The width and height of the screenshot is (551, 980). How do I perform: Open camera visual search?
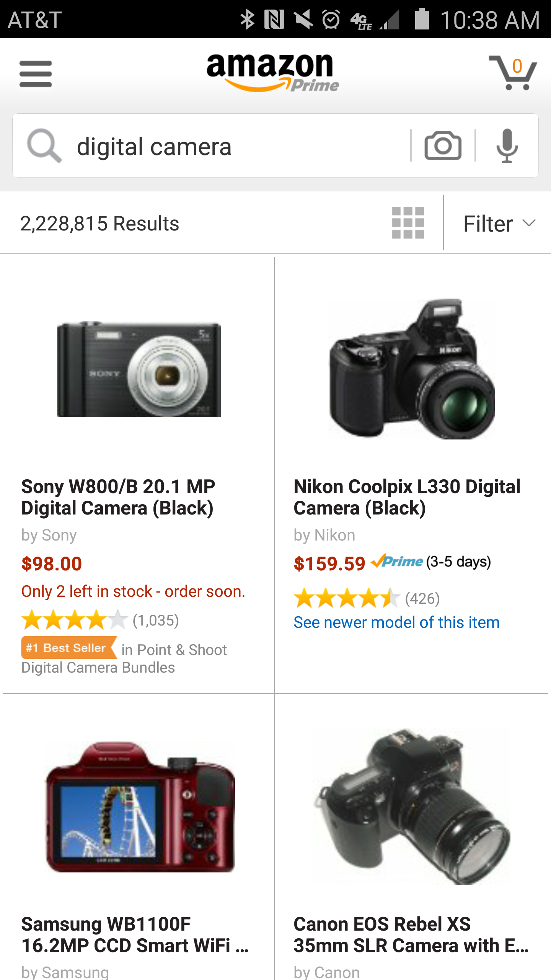443,146
